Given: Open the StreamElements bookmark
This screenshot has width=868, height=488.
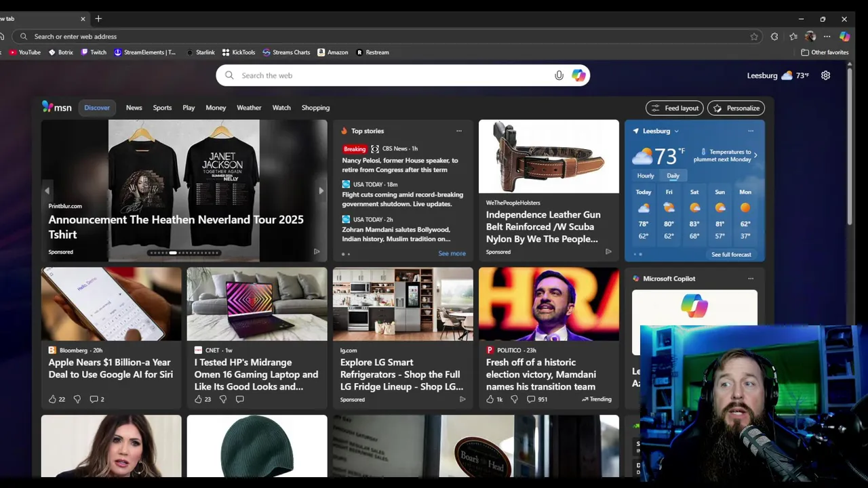Looking at the screenshot, I should pos(145,52).
